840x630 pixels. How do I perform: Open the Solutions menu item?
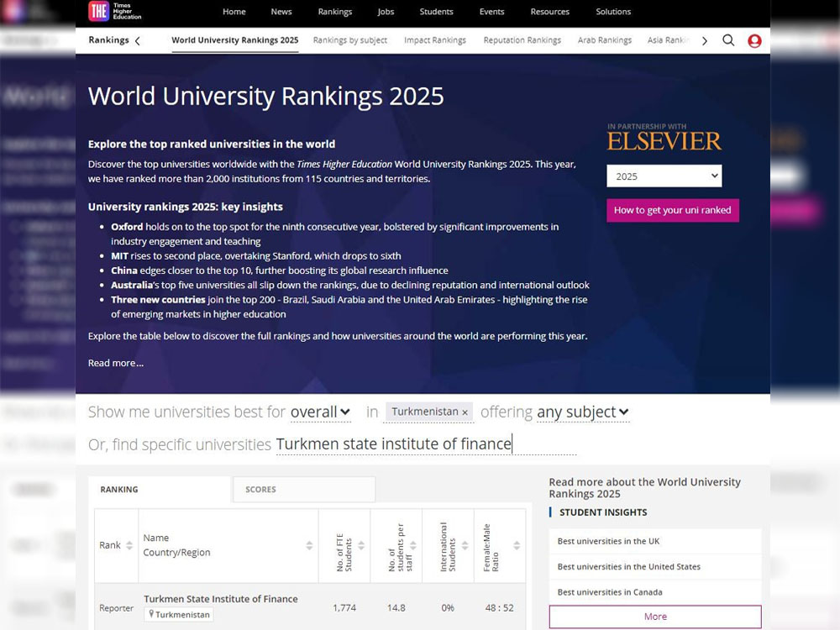pyautogui.click(x=613, y=12)
